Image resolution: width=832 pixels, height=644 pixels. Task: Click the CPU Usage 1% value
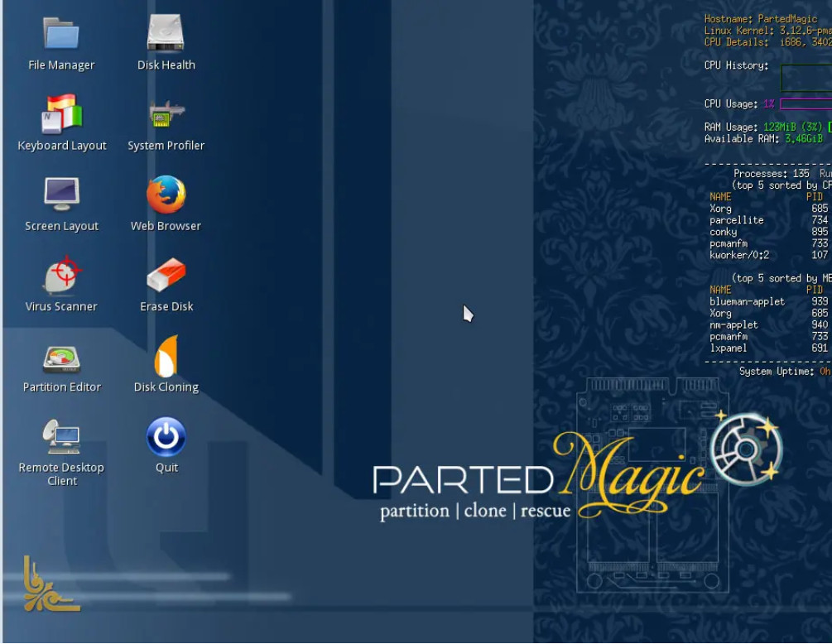click(768, 104)
